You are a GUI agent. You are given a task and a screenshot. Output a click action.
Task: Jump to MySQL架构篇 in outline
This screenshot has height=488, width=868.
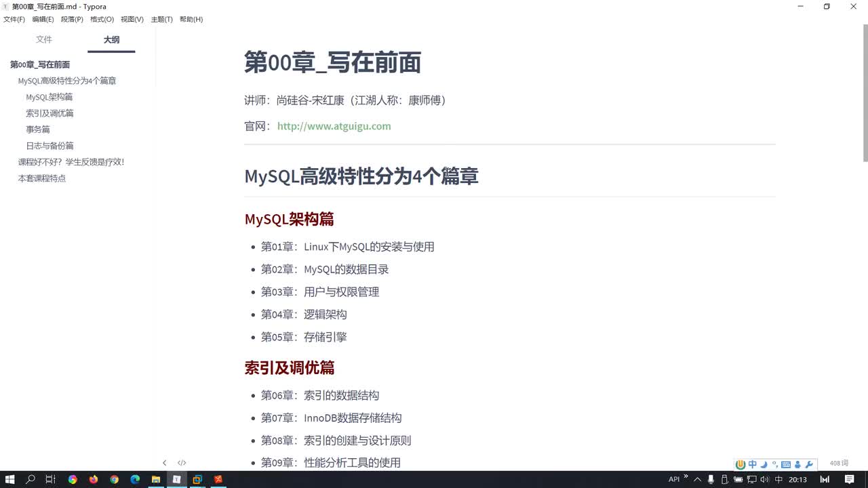pos(50,97)
